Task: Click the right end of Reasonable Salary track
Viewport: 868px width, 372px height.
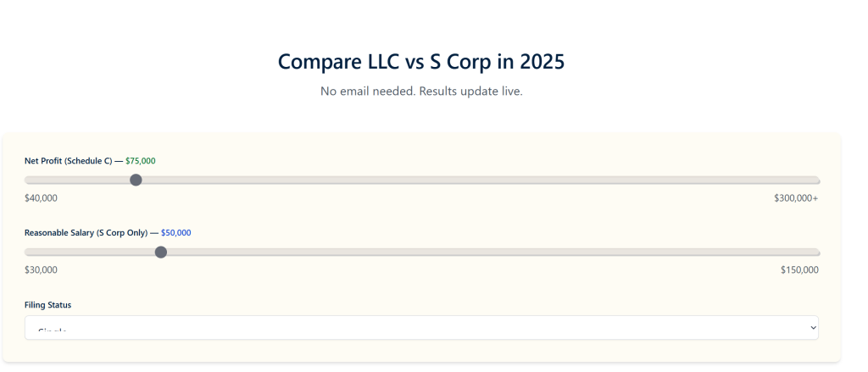Action: point(816,252)
